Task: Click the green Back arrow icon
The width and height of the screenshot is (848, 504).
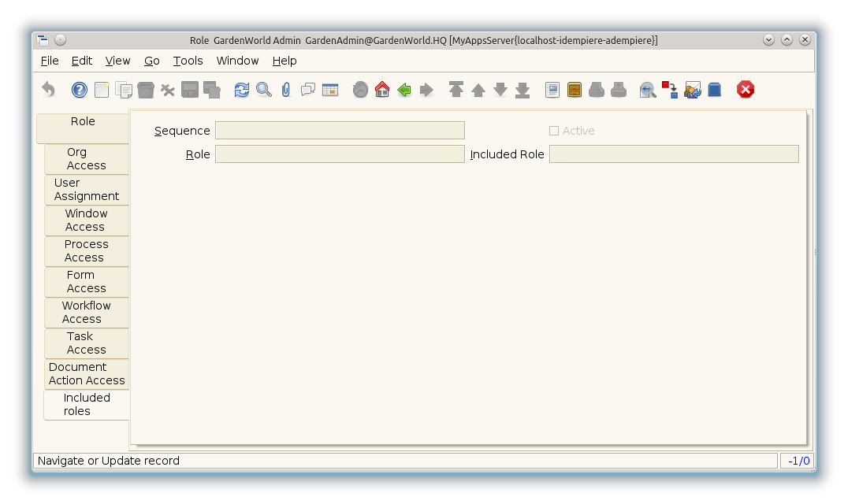Action: tap(404, 90)
